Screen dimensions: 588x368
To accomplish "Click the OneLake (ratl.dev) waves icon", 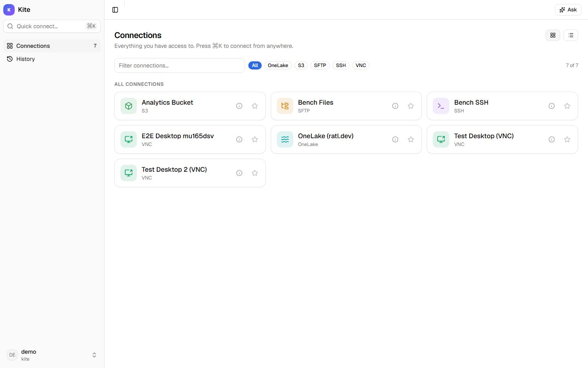I will point(285,139).
